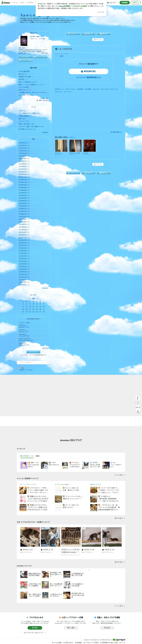
Task: Open the profile avatar image
Action: 24,41
